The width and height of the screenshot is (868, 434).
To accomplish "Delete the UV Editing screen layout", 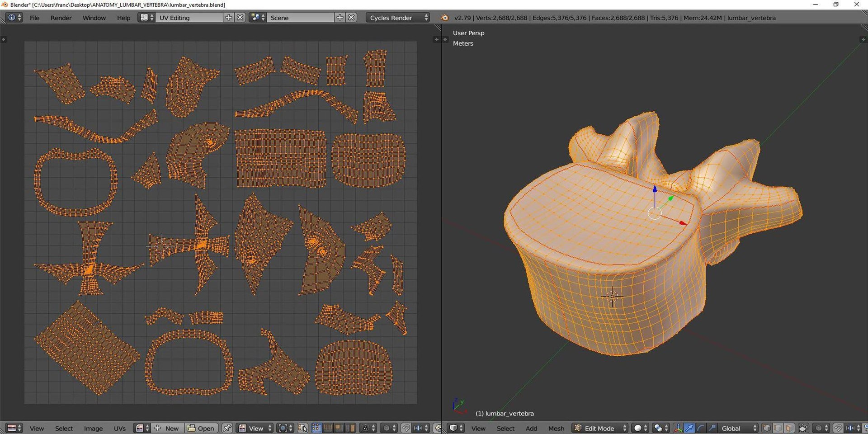I will pyautogui.click(x=240, y=18).
